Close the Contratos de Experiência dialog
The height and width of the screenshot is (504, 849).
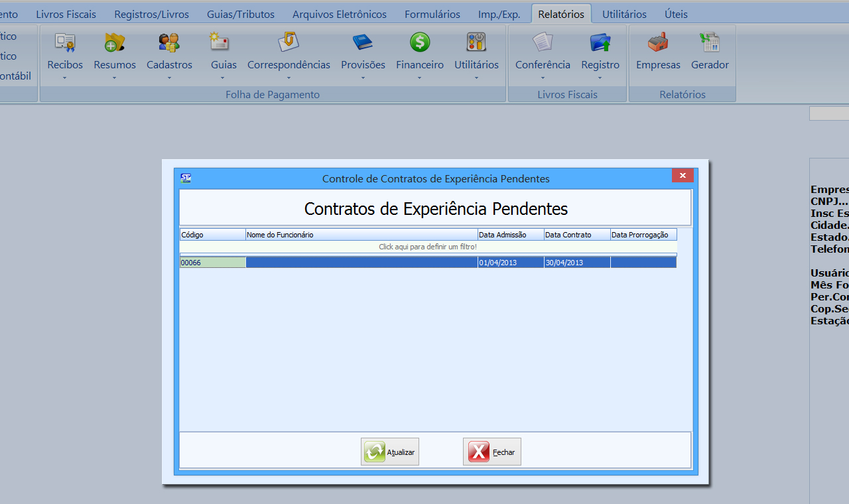pyautogui.click(x=683, y=176)
